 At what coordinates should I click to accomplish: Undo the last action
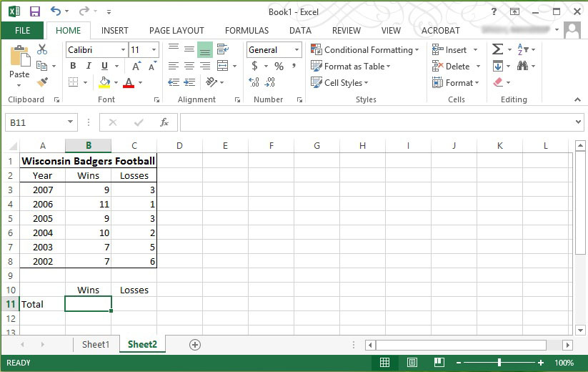coord(56,11)
